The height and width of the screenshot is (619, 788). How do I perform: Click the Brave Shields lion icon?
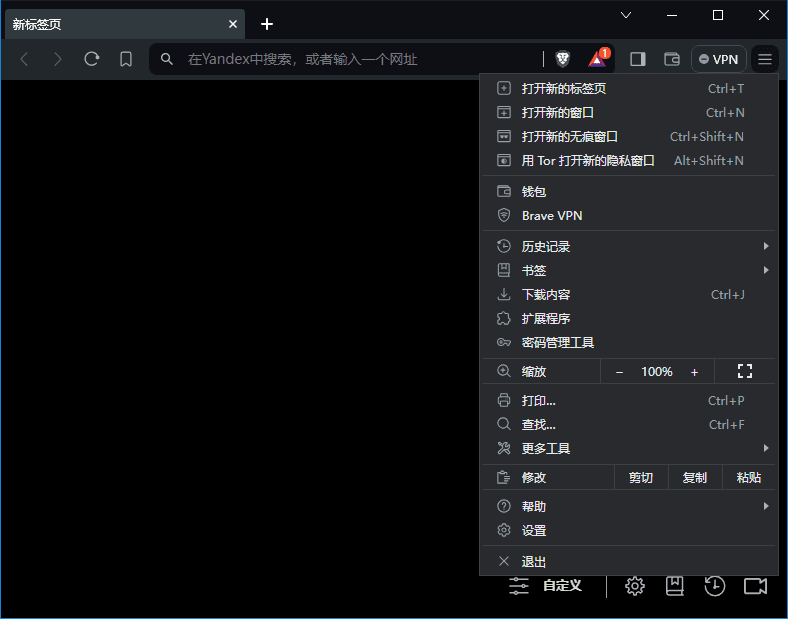click(x=563, y=59)
